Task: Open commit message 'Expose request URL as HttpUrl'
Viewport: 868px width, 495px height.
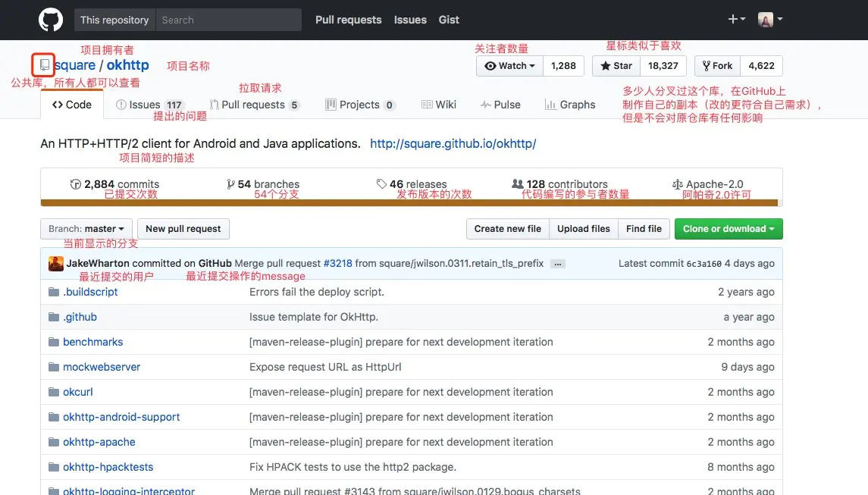Action: (x=325, y=367)
